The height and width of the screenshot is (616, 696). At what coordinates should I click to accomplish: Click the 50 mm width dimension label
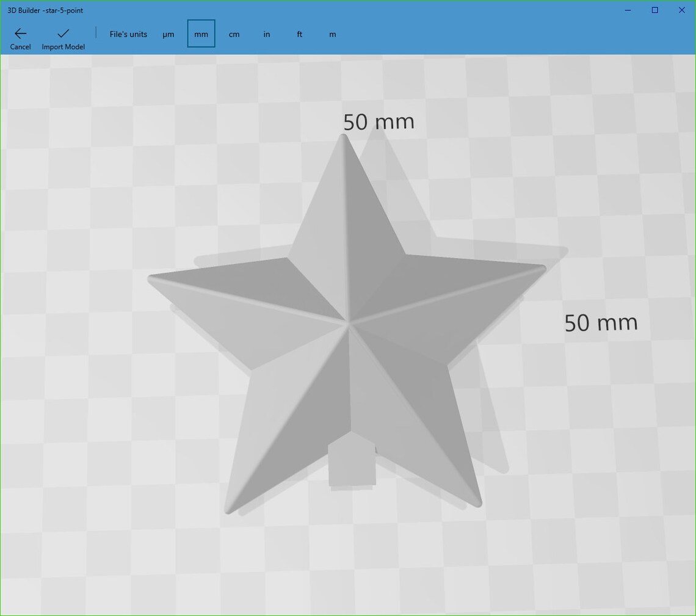pos(379,121)
